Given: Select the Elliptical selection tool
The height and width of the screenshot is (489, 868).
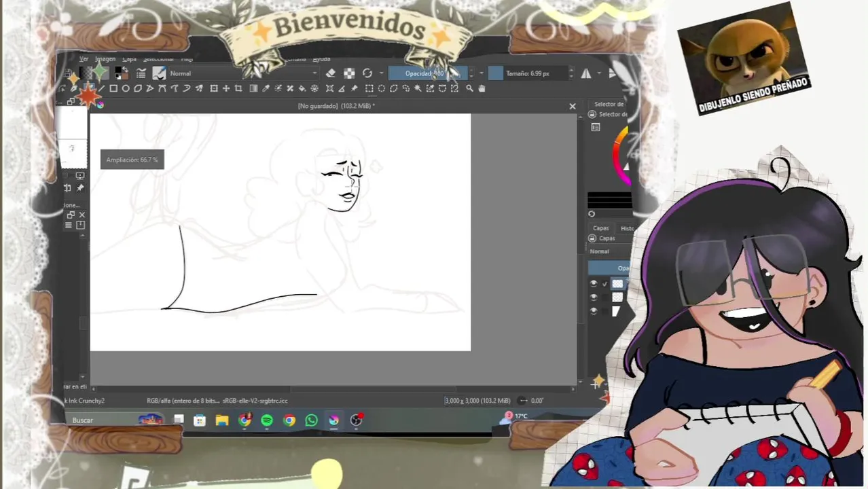Looking at the screenshot, I should (381, 88).
